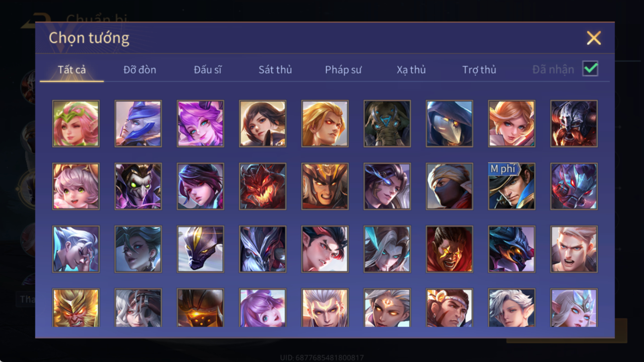Screen dimensions: 644x362
Task: Select the hooded plague-mask hero portrait
Action: (x=449, y=124)
